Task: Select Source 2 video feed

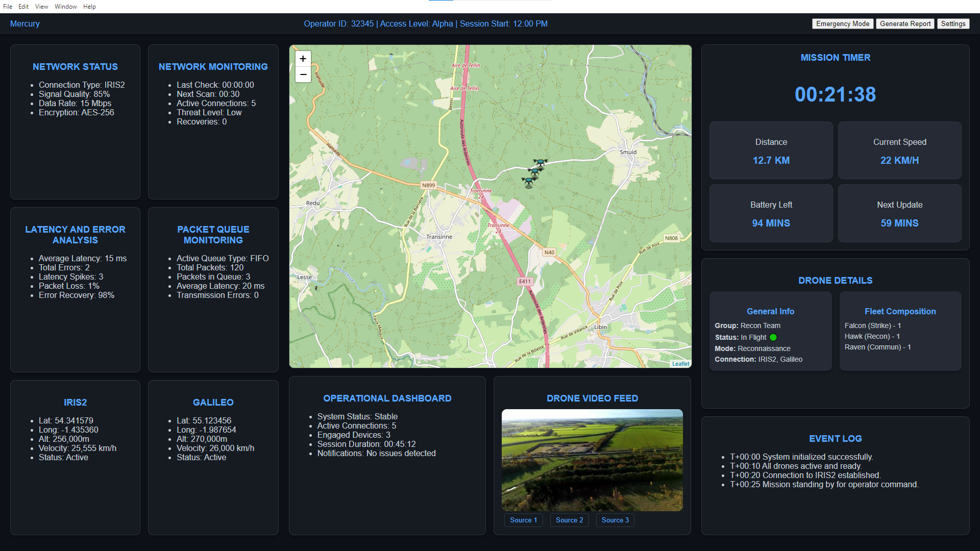Action: click(569, 520)
